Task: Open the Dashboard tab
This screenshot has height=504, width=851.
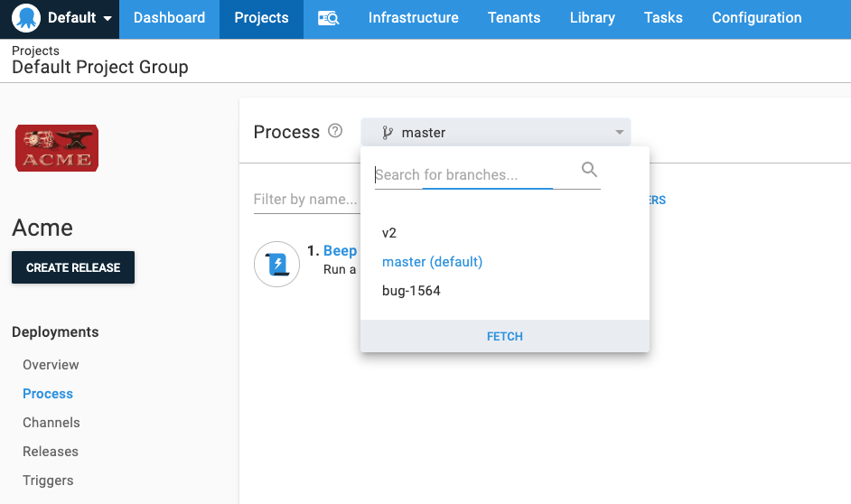Action: tap(169, 18)
